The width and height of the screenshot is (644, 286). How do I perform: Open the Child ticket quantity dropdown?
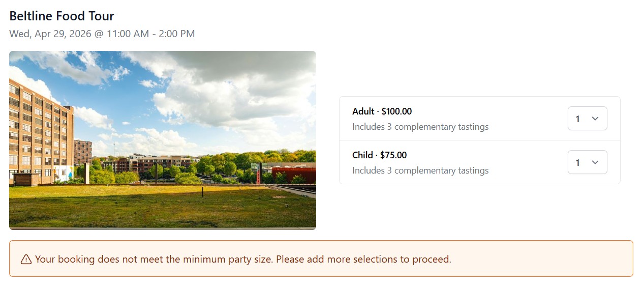point(587,162)
